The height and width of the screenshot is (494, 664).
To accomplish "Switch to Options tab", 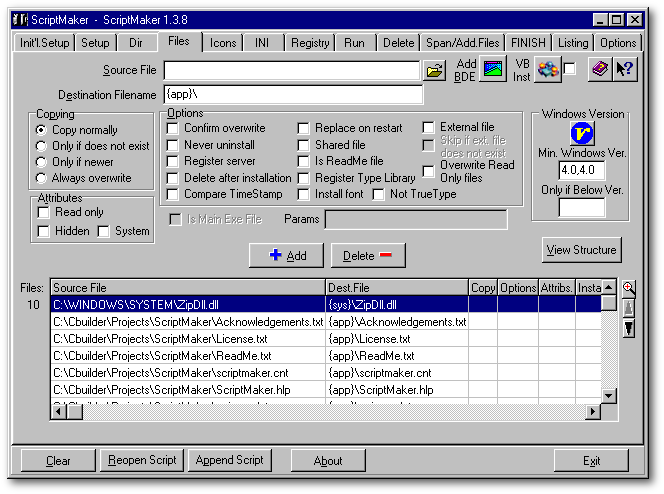I will pos(618,43).
